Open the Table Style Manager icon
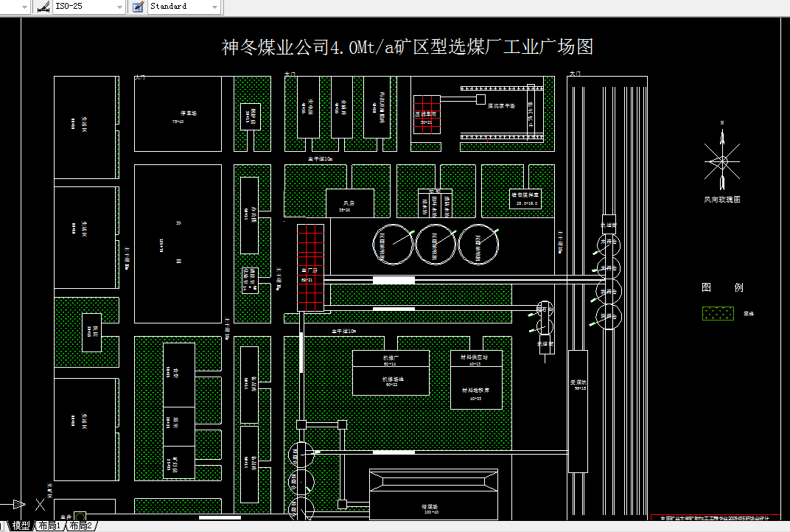The width and height of the screenshot is (790, 532). tap(137, 7)
